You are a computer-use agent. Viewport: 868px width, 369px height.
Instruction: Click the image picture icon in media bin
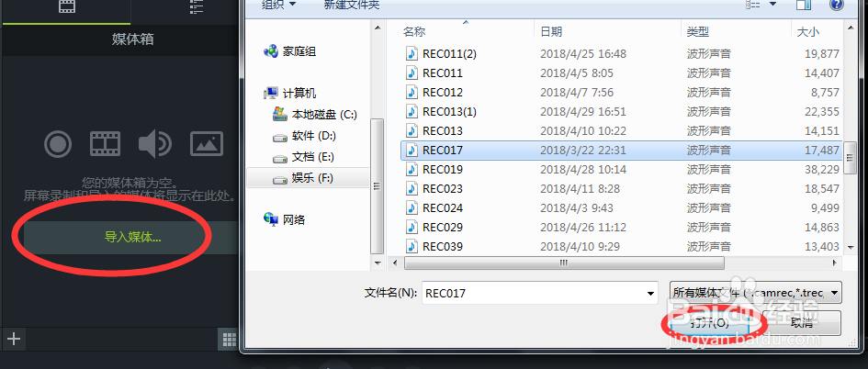tap(207, 144)
